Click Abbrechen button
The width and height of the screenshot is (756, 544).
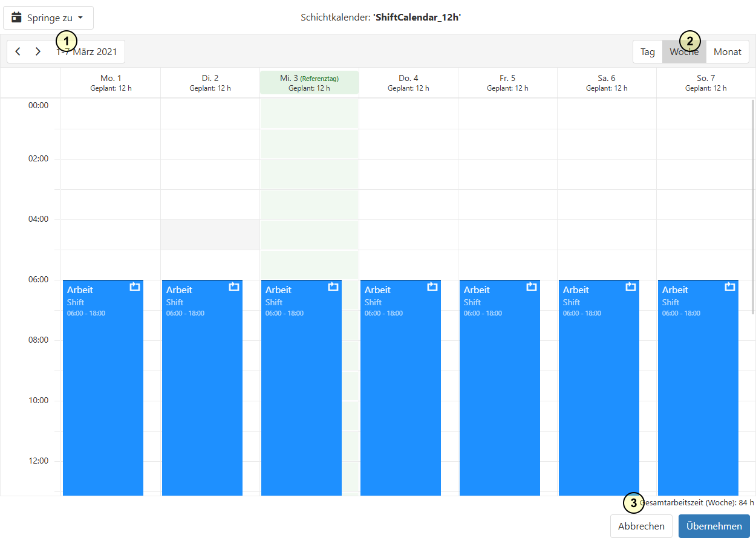[x=641, y=526]
